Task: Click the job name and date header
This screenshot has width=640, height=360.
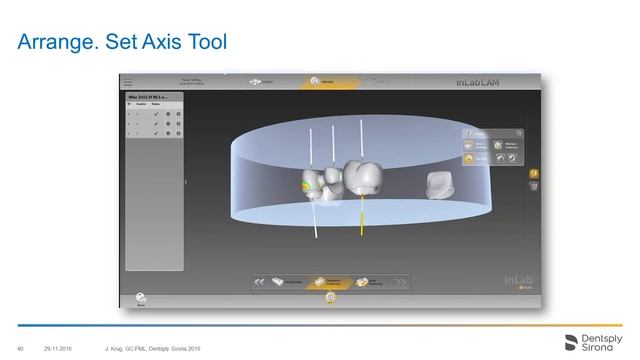Action: [x=192, y=82]
